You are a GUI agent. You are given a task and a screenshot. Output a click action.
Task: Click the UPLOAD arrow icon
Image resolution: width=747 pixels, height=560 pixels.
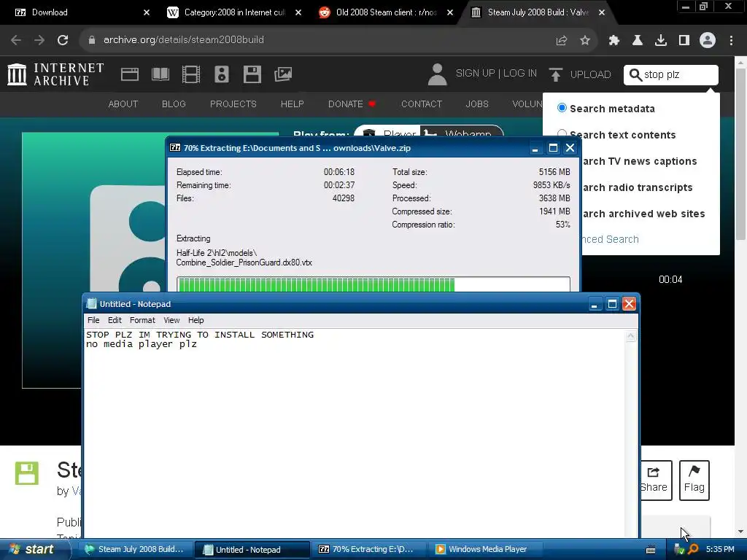[x=555, y=75]
